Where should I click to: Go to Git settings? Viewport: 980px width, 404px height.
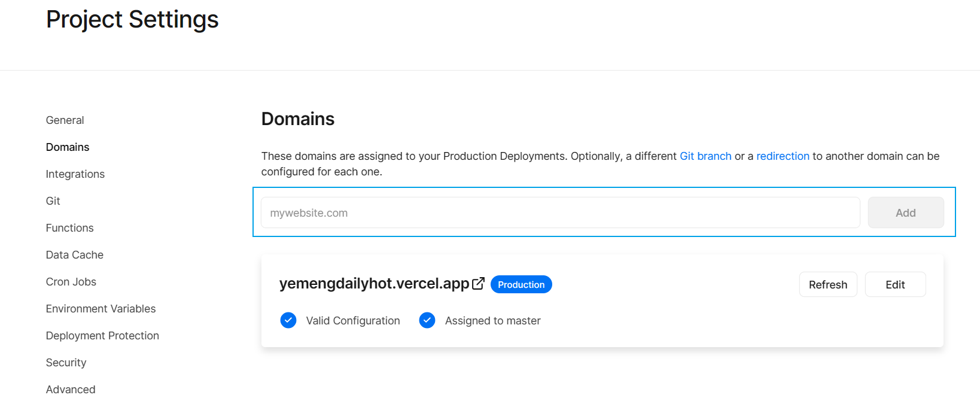pos(53,201)
